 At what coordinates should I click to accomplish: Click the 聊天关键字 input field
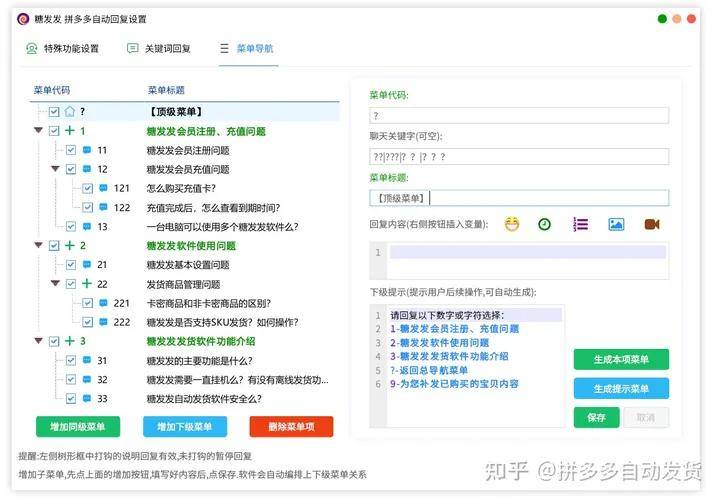click(519, 157)
